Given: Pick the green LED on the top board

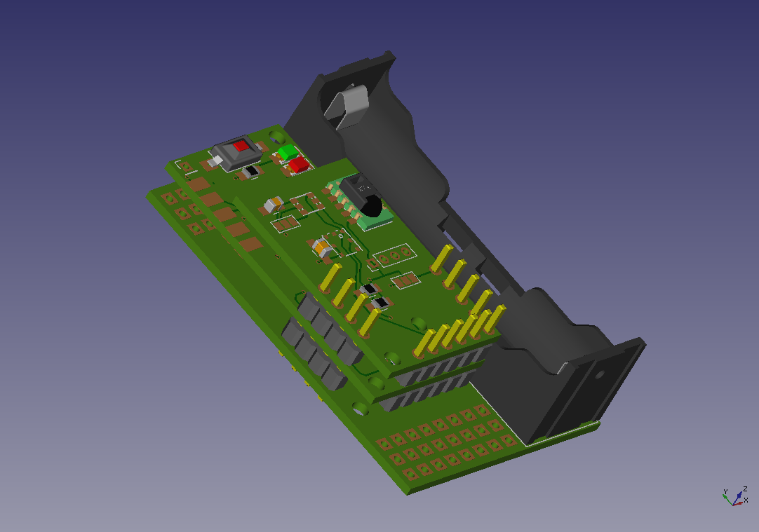Looking at the screenshot, I should (x=288, y=152).
